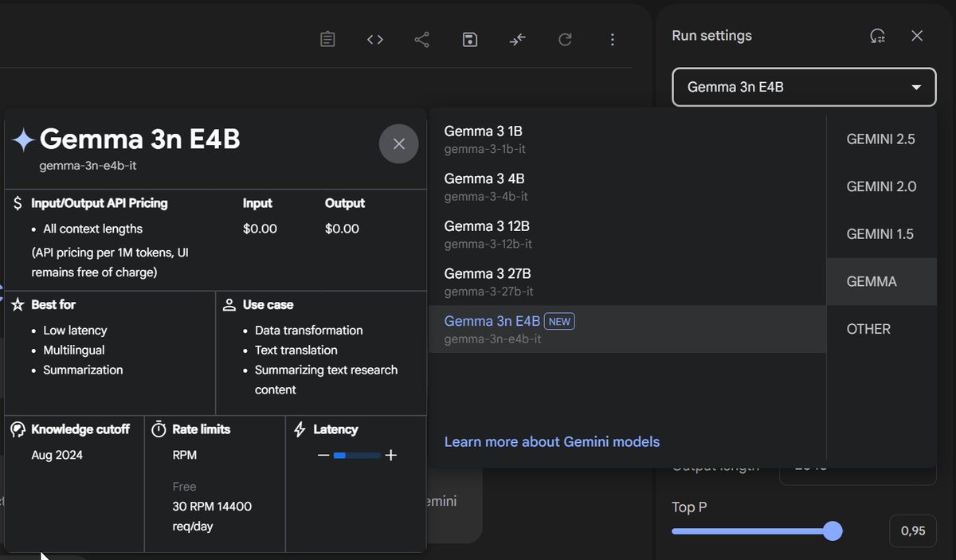956x560 pixels.
Task: Switch to the GEMINI 2.5 category
Action: 881,139
